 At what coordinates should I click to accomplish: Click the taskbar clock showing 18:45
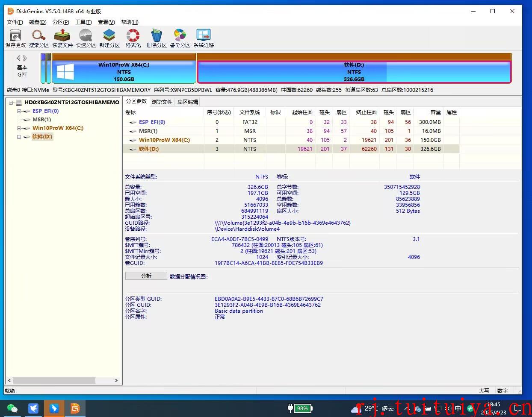[494, 408]
